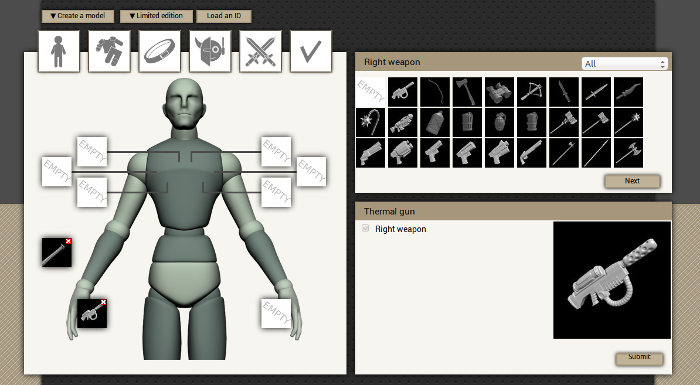Screen dimensions: 700x385
Task: Open the belt accessories category tab
Action: coord(159,51)
